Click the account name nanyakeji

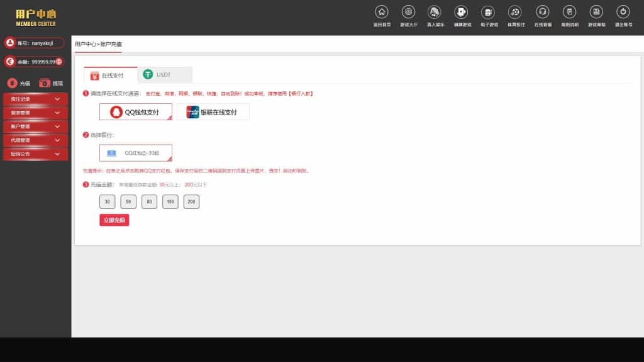click(x=42, y=43)
